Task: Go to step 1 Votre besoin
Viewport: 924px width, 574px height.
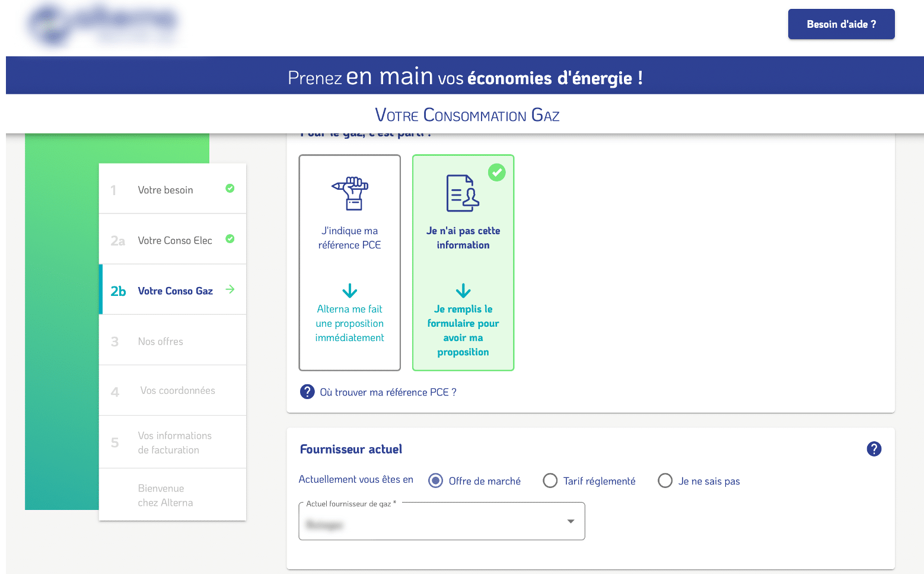Action: pos(165,190)
